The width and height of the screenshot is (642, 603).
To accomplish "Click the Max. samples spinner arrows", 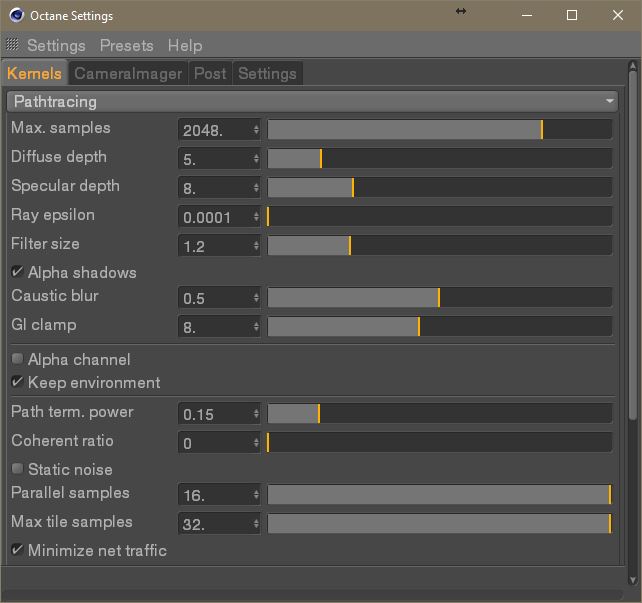I will [x=257, y=130].
